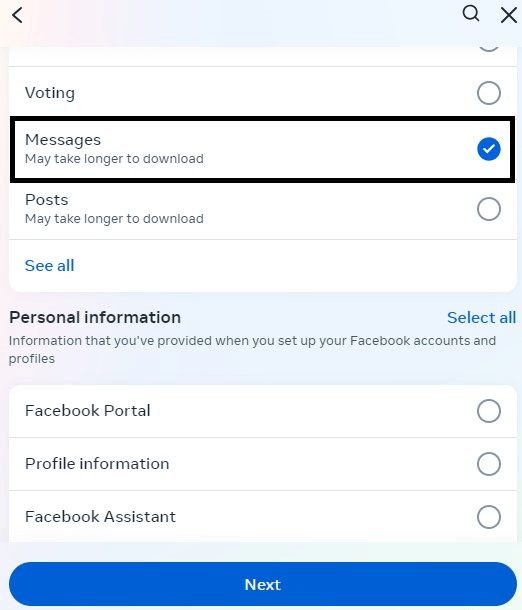Select the partially hidden radio circle above Voting
The width and height of the screenshot is (522, 610).
(x=489, y=49)
